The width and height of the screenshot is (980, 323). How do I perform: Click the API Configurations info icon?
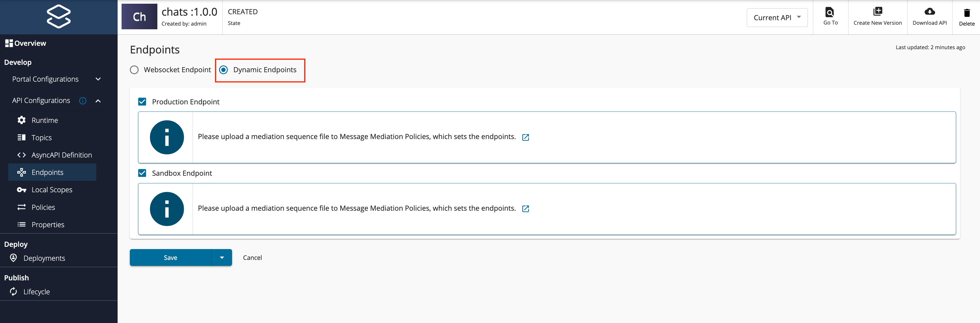pyautogui.click(x=83, y=101)
